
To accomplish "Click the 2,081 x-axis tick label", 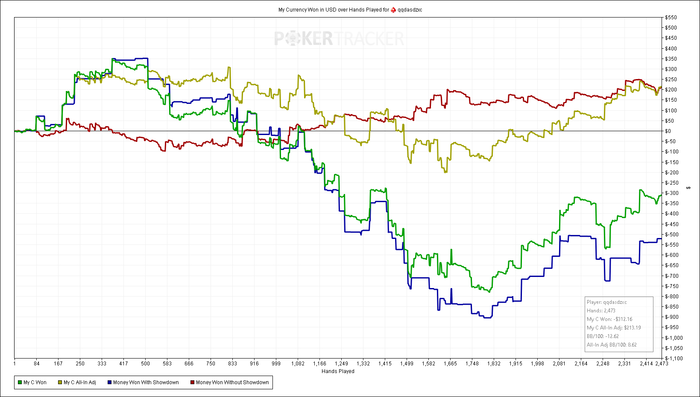I will tap(559, 364).
